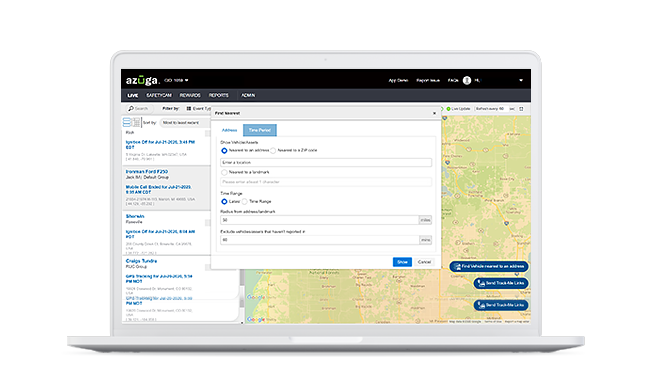This screenshot has height=387, width=650.
Task: Click the miles unit label
Action: 425,220
